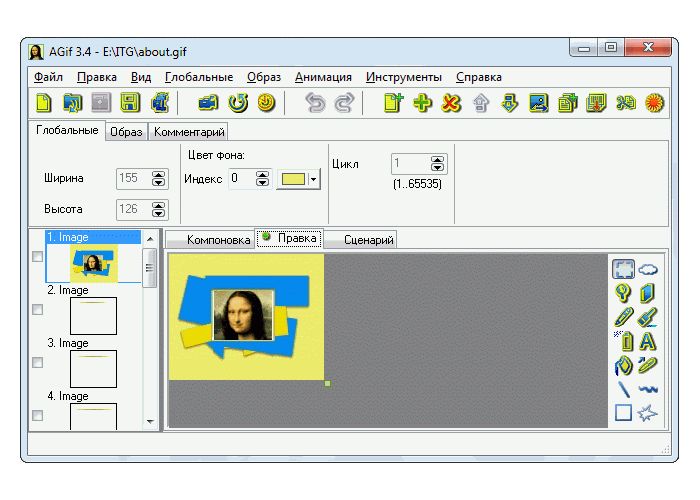Switch to the Комментарий tab
This screenshot has height=500, width=700.
pos(188,132)
